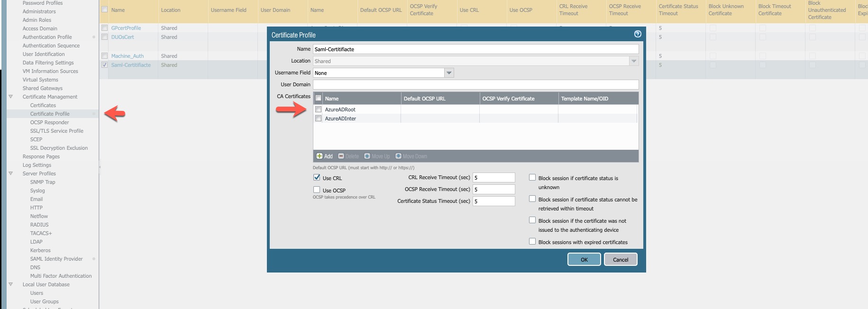The height and width of the screenshot is (309, 868).
Task: Check the AzureADRoot certificate checkbox
Action: (319, 109)
